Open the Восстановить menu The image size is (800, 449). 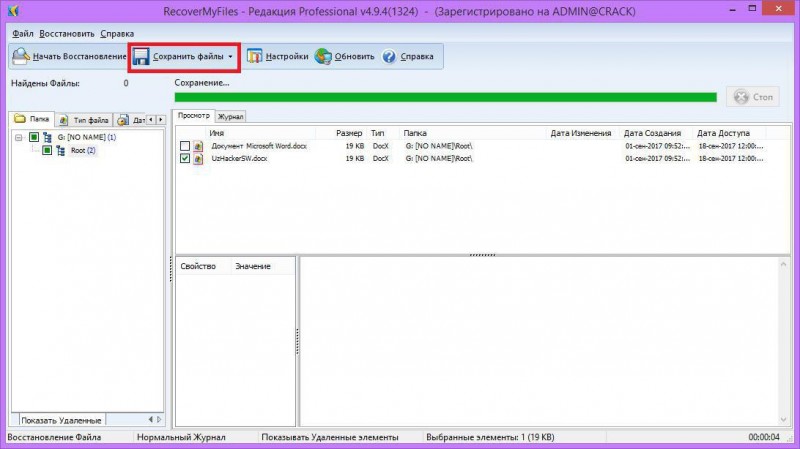[67, 34]
